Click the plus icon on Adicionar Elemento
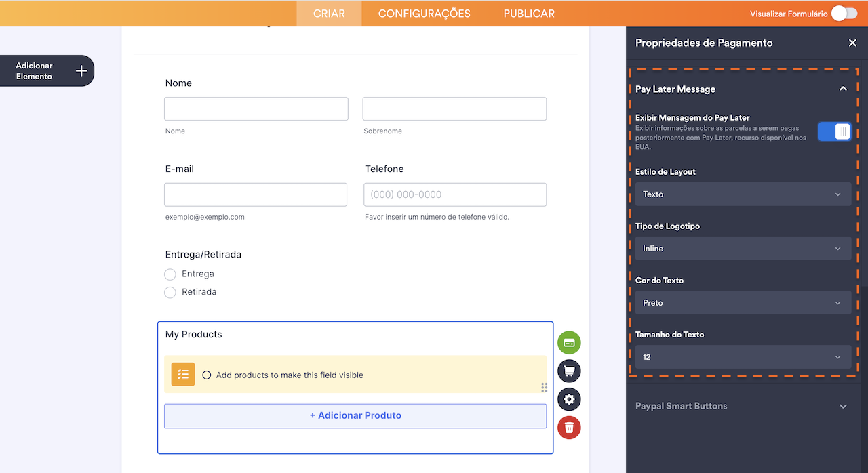868x473 pixels. click(x=81, y=70)
